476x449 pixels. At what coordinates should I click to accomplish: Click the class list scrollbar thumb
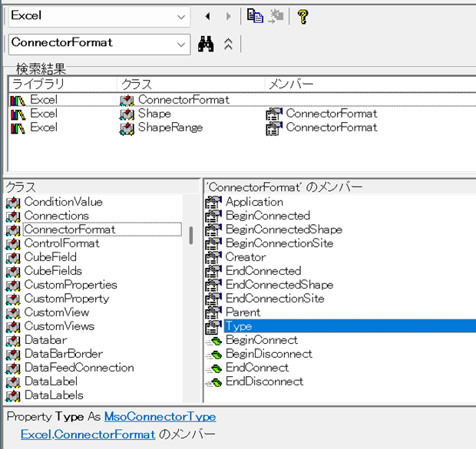[x=191, y=236]
